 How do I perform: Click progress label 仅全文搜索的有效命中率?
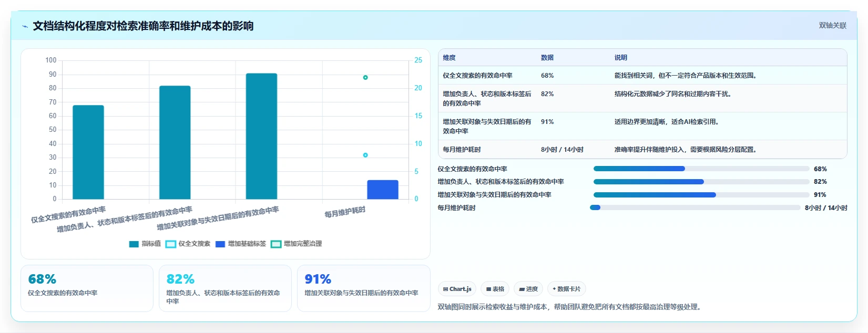point(472,169)
